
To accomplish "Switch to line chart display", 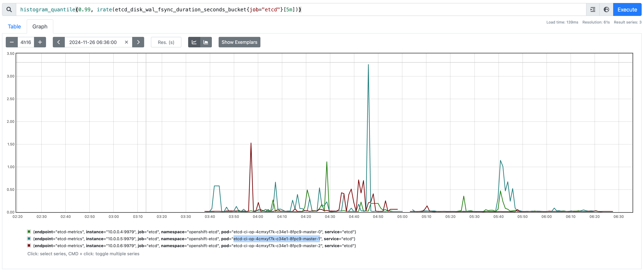I will click(194, 42).
